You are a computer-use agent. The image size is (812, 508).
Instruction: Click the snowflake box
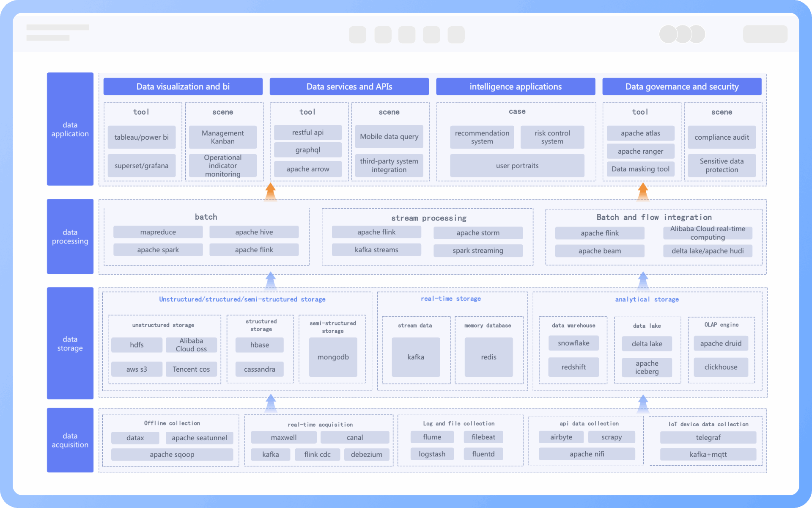(x=573, y=343)
